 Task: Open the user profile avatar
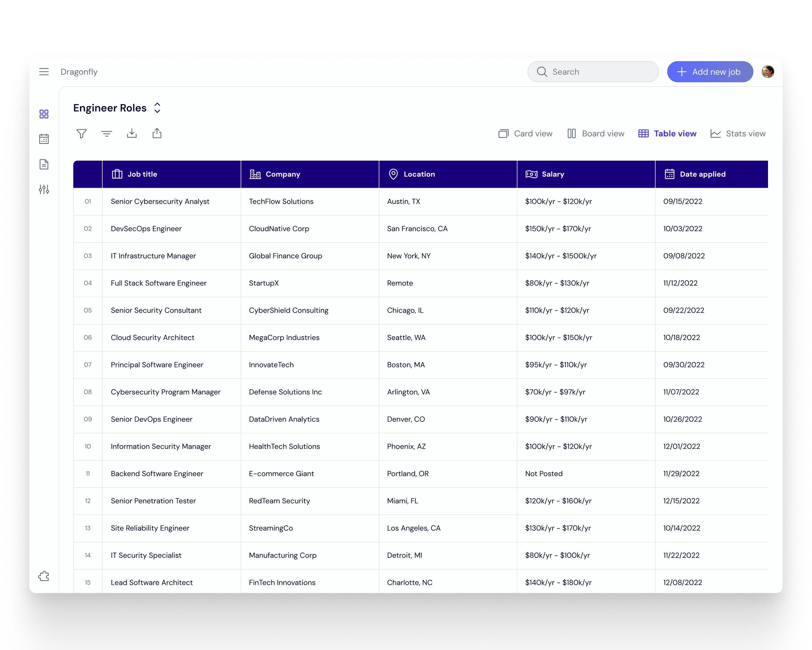(x=767, y=72)
